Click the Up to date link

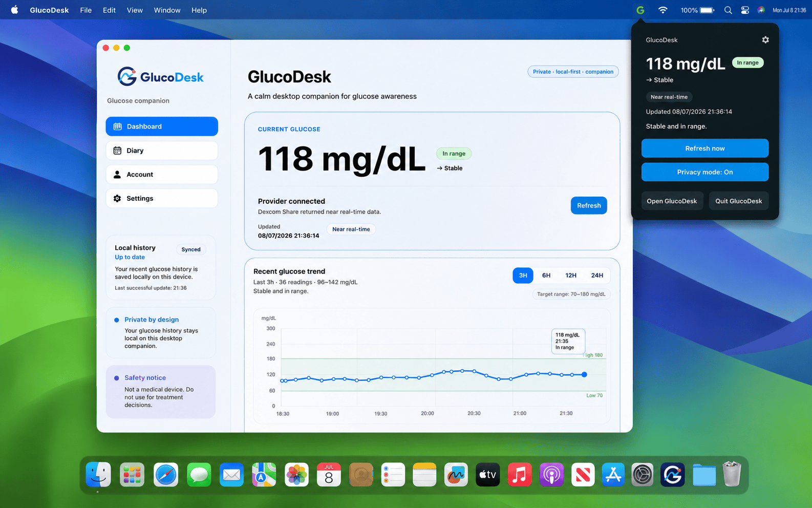point(130,257)
